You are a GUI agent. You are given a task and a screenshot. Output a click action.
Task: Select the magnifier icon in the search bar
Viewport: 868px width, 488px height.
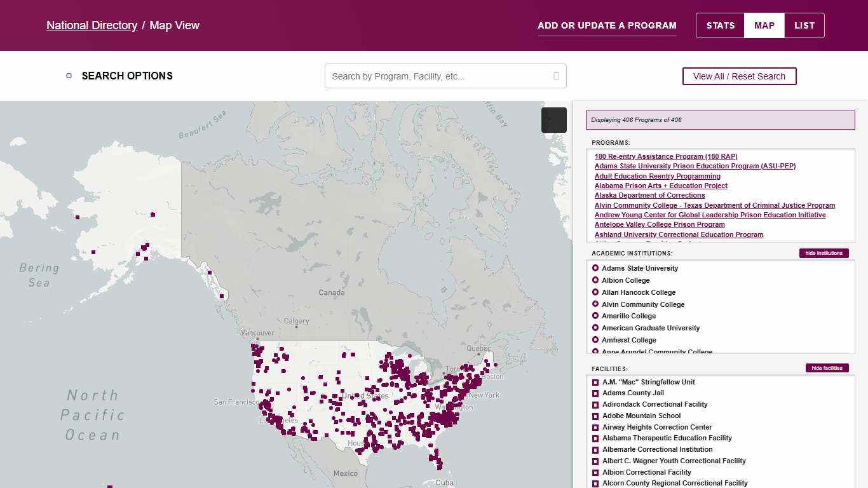(556, 76)
